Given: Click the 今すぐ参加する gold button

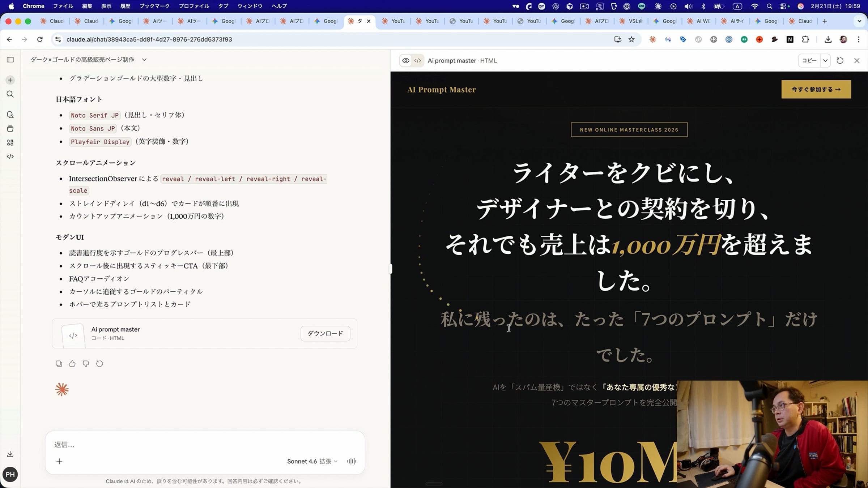Looking at the screenshot, I should (x=816, y=89).
